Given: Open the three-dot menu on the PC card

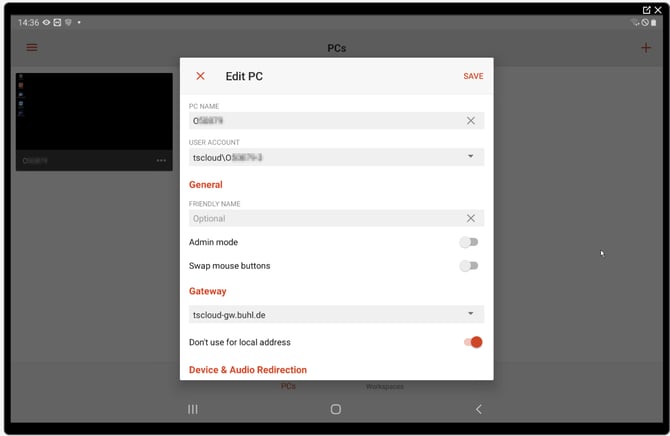Looking at the screenshot, I should click(161, 161).
